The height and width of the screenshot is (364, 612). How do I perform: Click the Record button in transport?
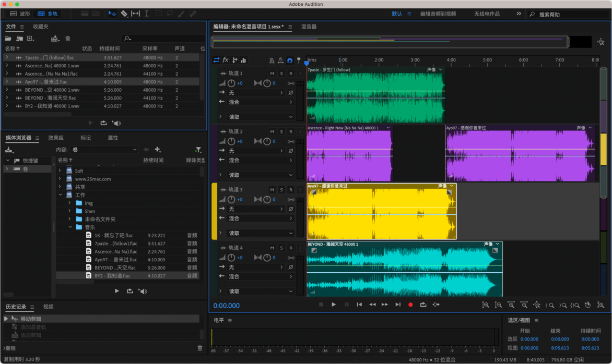coord(410,305)
